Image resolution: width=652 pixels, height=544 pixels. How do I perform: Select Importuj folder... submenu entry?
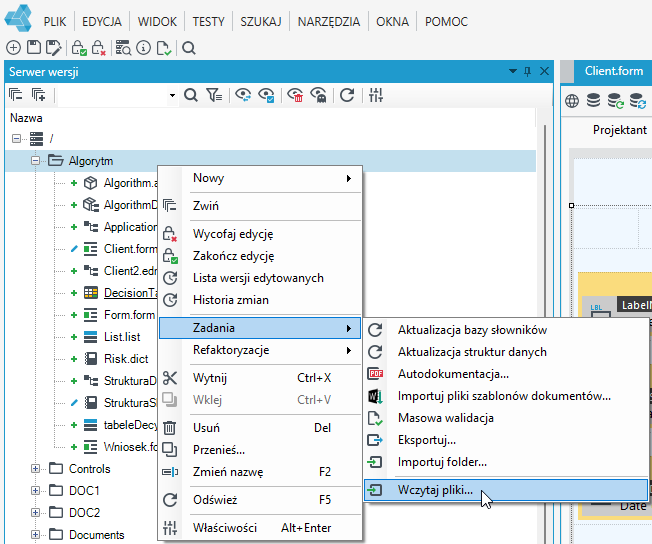(x=506, y=462)
